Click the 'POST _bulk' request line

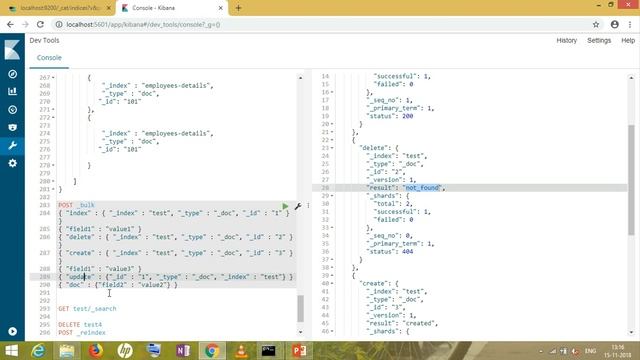76,205
